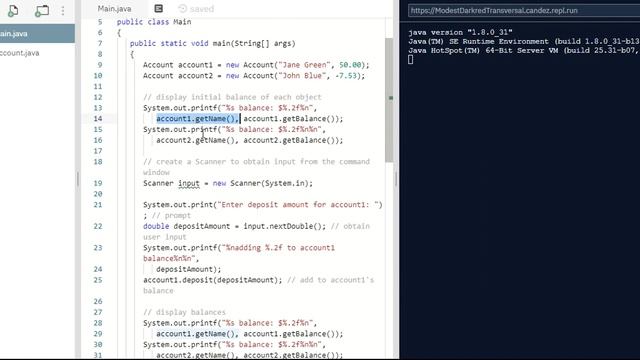Screen dimensions: 640x360
Task: Click line number 19 in the gutter
Action: click(98, 183)
